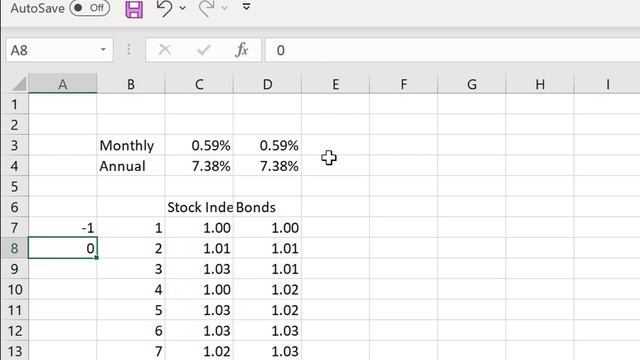Select row 2 header

point(14,124)
